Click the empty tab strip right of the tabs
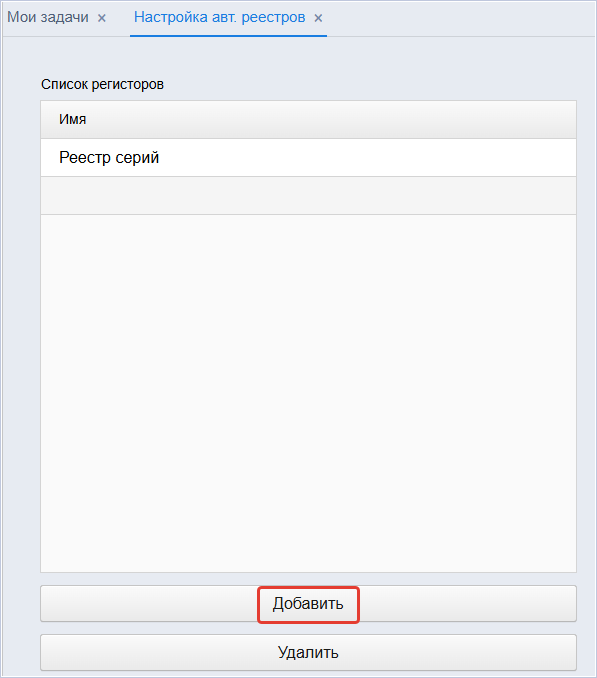The image size is (597, 678). pos(460,18)
